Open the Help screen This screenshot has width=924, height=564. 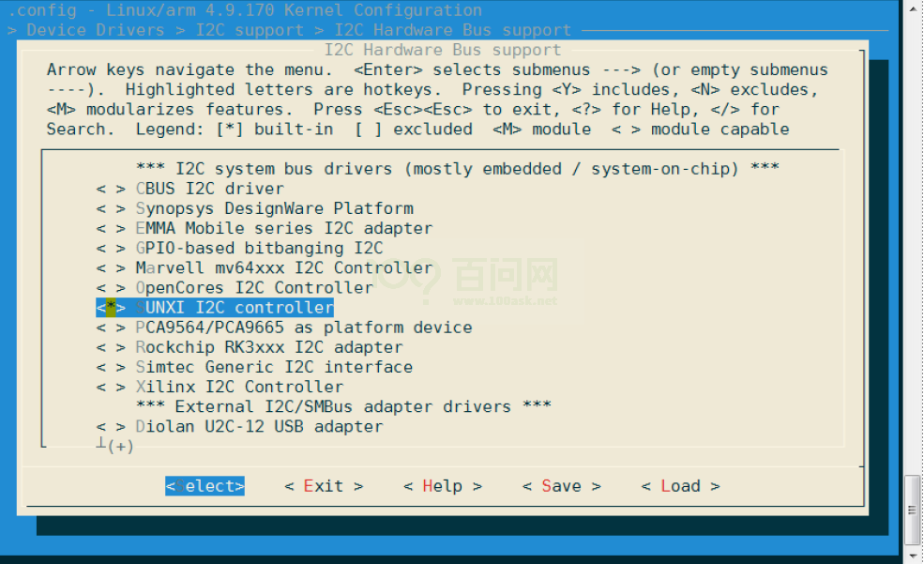442,485
